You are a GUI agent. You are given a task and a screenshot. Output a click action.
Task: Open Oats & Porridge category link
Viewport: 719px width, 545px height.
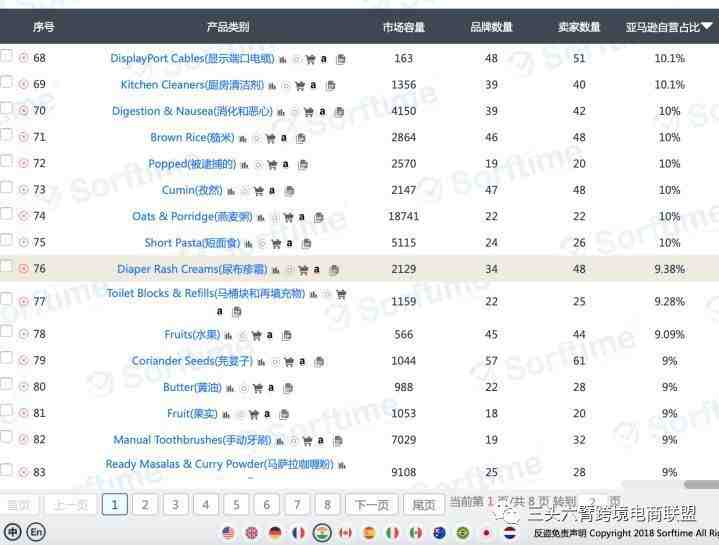click(x=192, y=216)
